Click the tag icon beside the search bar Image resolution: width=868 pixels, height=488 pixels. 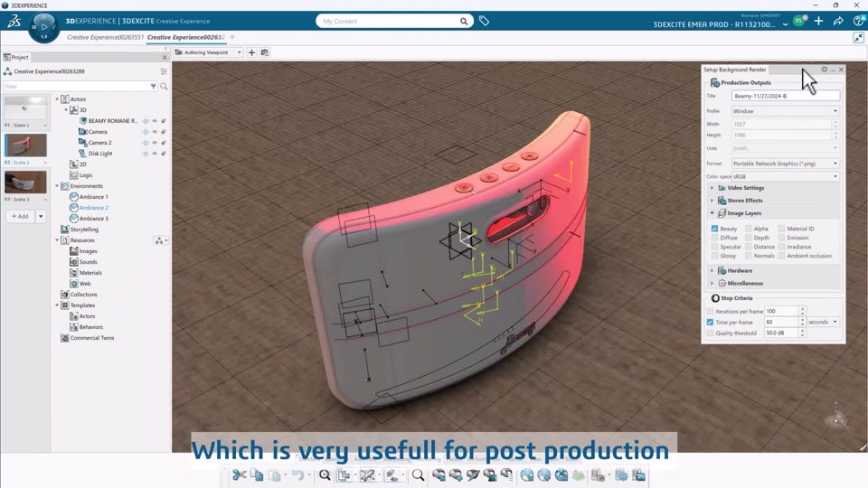(x=484, y=21)
